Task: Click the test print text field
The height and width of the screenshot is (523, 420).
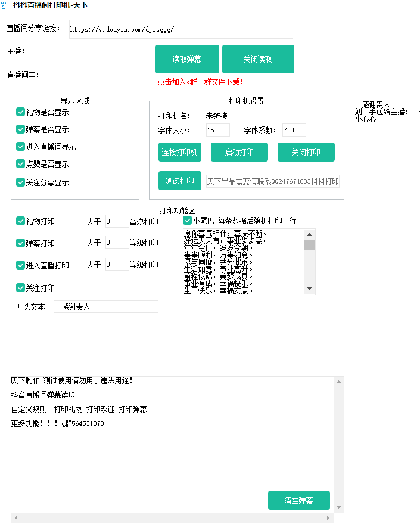Action: coord(273,181)
